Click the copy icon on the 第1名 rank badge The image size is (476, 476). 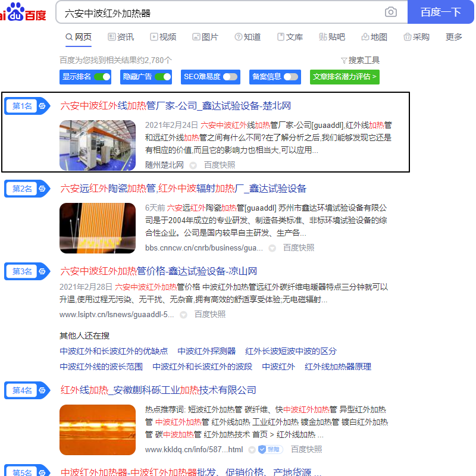coord(42,106)
